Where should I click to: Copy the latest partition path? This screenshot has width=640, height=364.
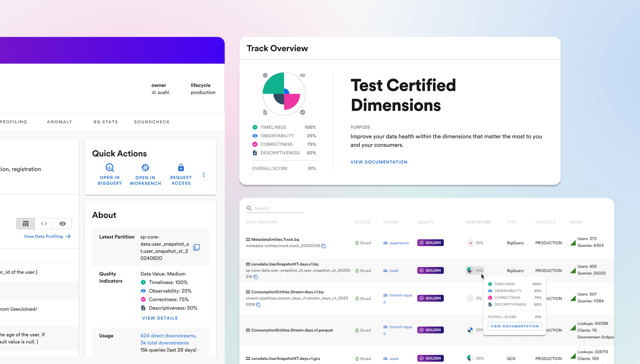197,247
